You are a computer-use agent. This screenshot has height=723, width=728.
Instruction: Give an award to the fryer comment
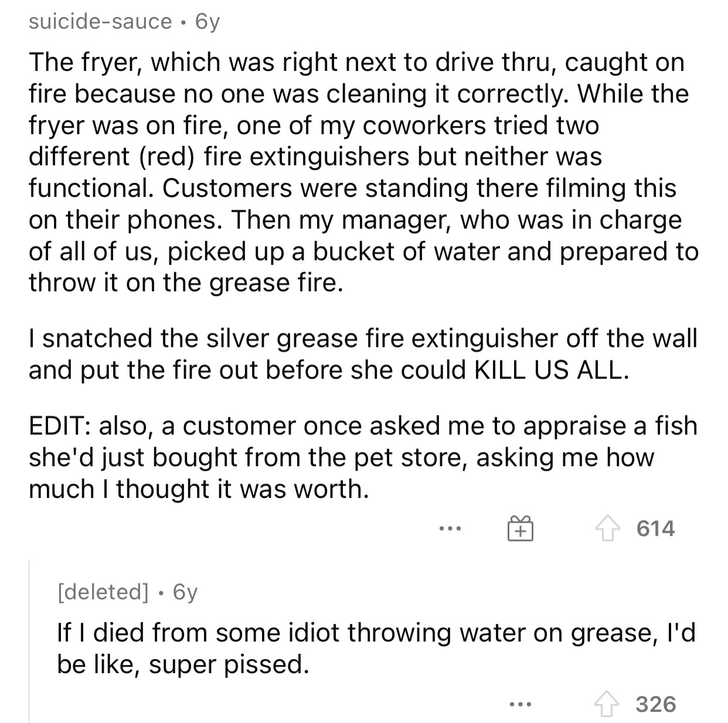521,529
